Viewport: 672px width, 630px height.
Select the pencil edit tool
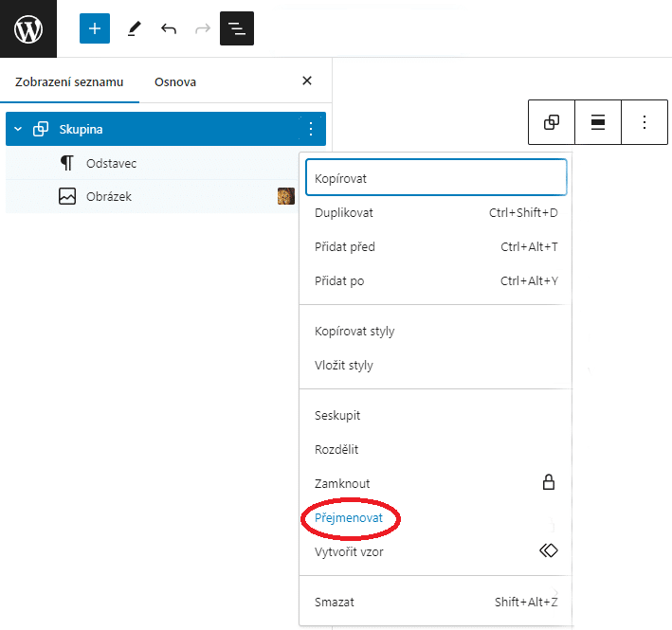[135, 28]
